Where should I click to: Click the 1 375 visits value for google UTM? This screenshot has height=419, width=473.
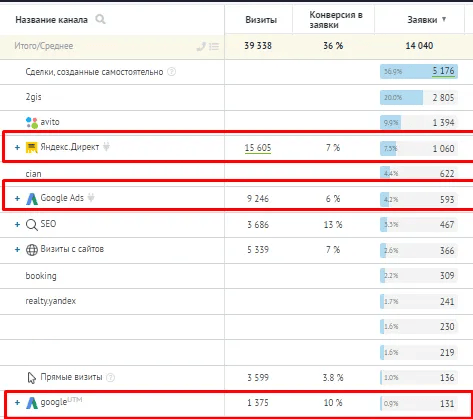[x=258, y=403]
